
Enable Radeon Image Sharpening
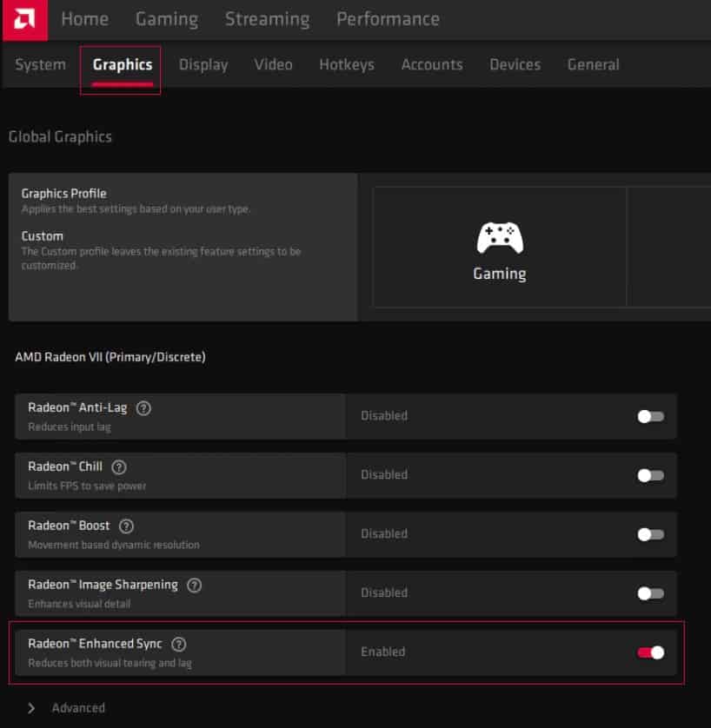649,593
